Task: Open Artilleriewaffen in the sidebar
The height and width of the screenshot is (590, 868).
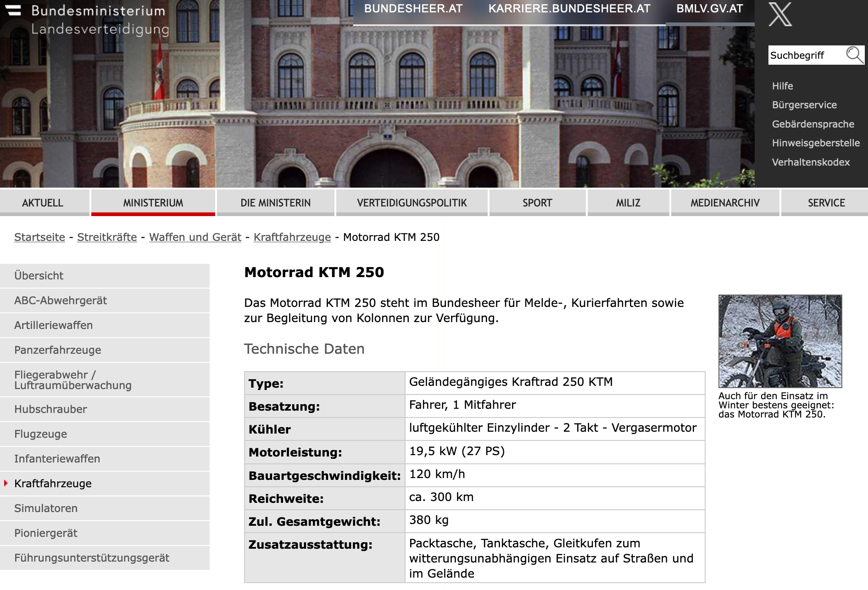Action: tap(105, 325)
